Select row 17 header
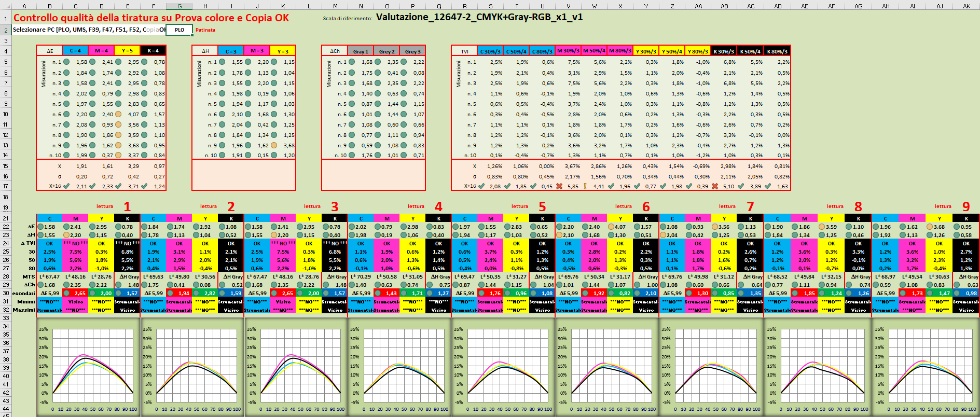 (x=6, y=186)
